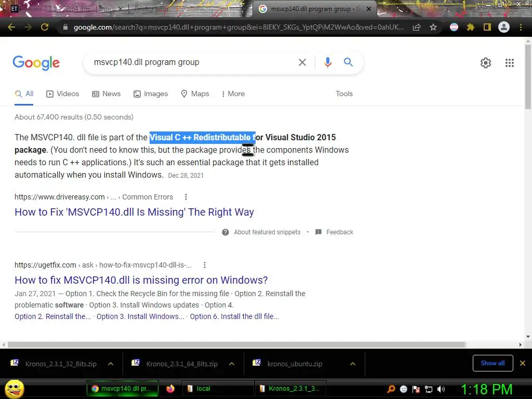The width and height of the screenshot is (532, 399).
Task: Jump to 'Option 2. Reinstall the...' link
Action: (x=52, y=316)
